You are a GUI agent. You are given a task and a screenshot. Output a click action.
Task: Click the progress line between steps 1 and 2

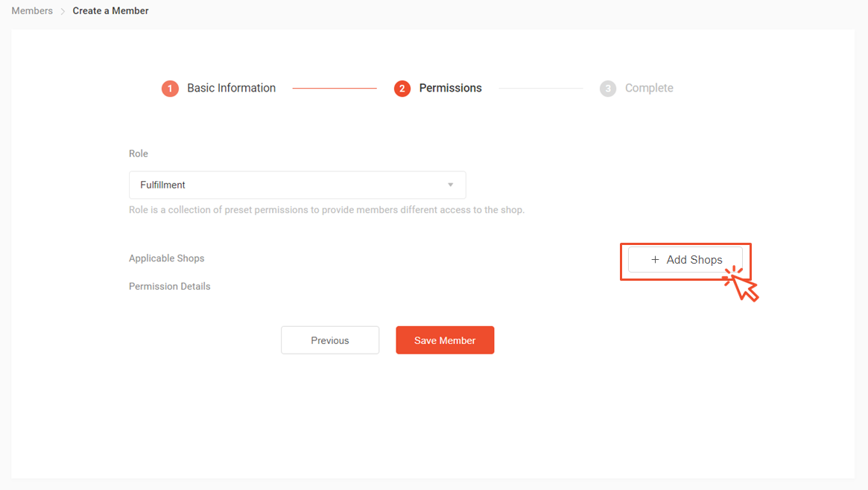click(x=335, y=88)
